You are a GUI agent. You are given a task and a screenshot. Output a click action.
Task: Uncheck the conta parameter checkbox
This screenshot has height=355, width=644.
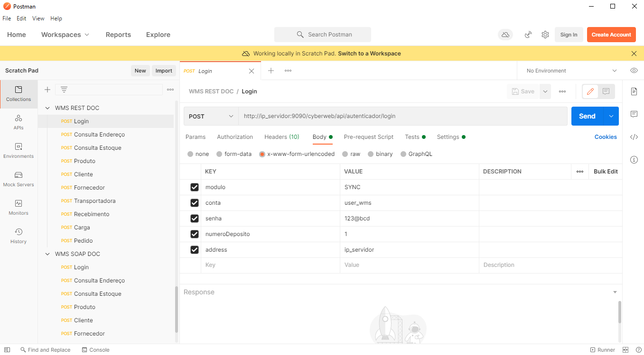point(194,203)
